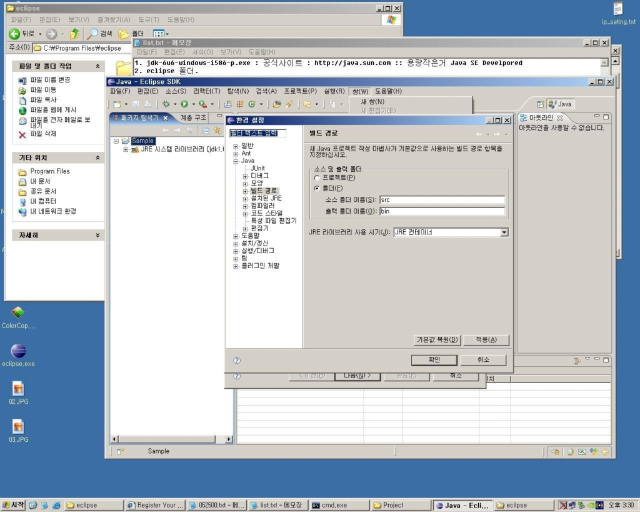The image size is (640, 512).
Task: Expand the 디버그 node under Java
Action: (245, 176)
